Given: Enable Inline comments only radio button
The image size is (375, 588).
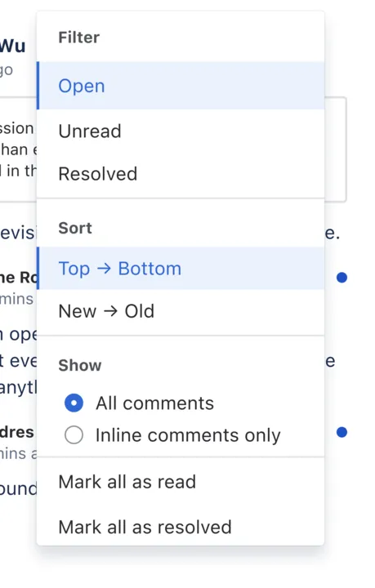Looking at the screenshot, I should tap(74, 435).
